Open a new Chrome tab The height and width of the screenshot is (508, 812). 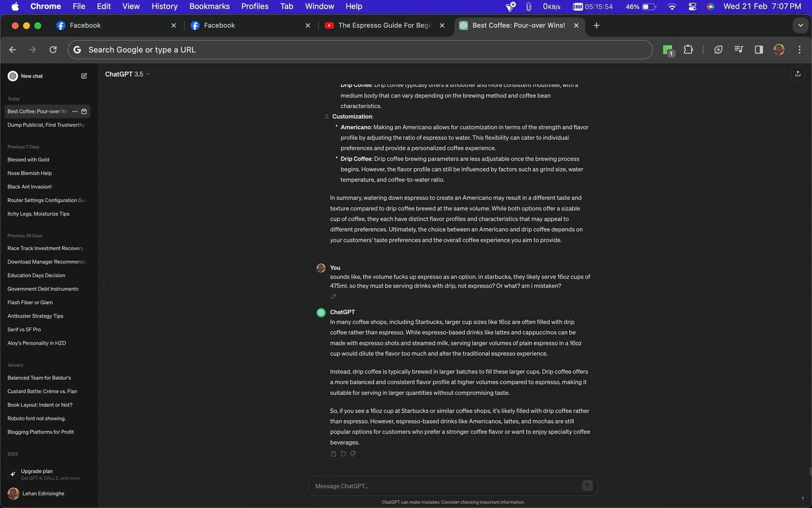pos(596,25)
